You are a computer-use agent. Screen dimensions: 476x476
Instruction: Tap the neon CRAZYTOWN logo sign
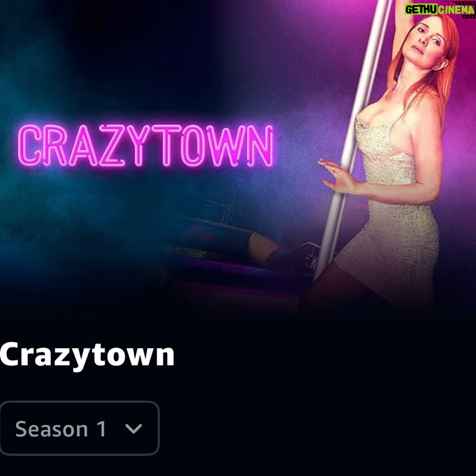point(146,146)
